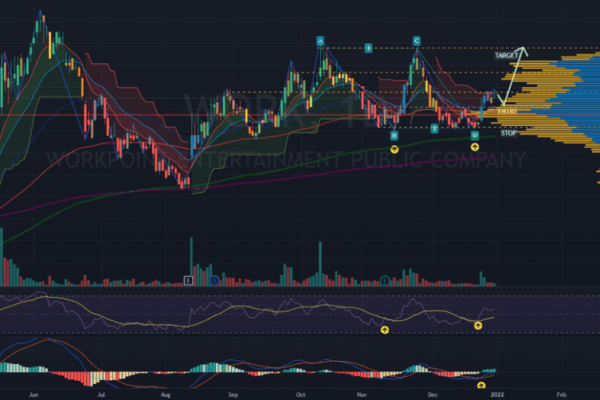
Task: Click the yellow up-arrow below label B
Action: (x=394, y=149)
